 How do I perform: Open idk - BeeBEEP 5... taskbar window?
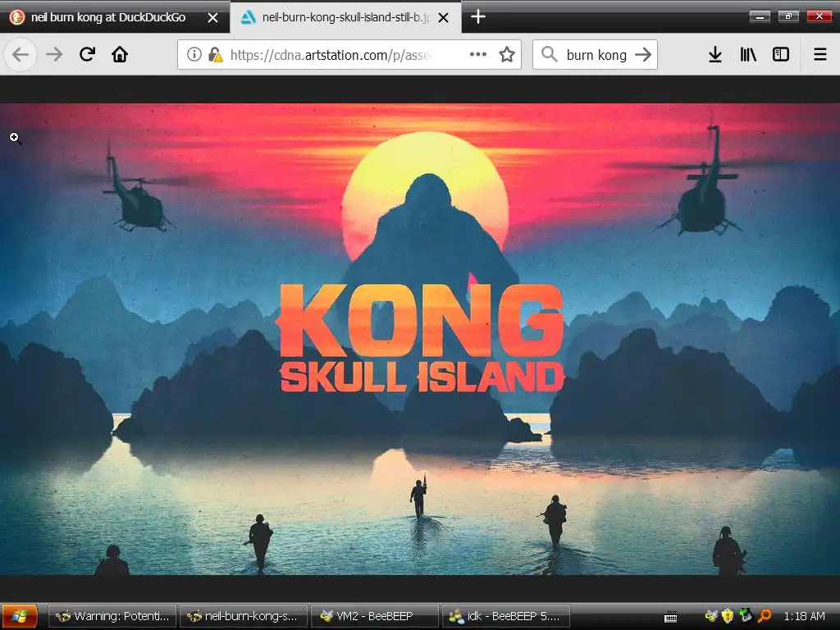tap(506, 616)
